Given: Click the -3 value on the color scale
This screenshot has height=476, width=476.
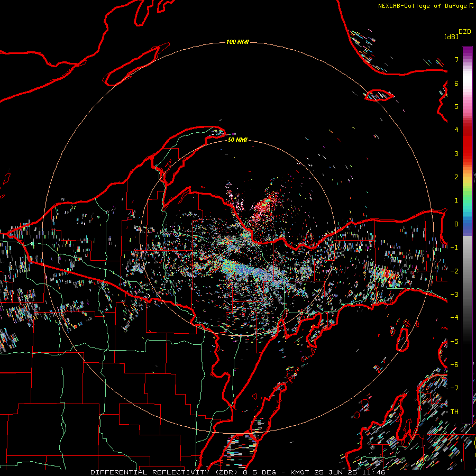Looking at the screenshot, I should coord(454,295).
